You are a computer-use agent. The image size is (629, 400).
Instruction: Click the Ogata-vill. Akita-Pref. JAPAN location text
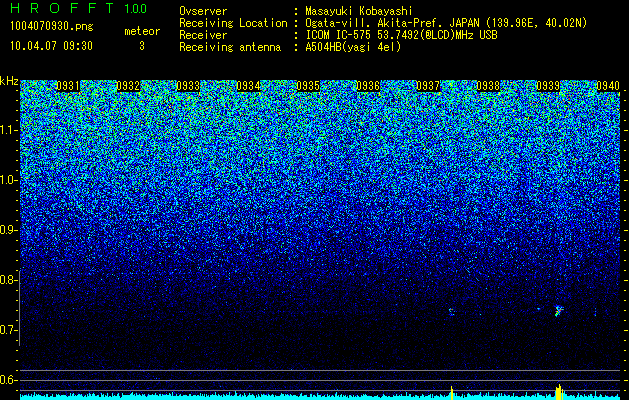pos(446,23)
